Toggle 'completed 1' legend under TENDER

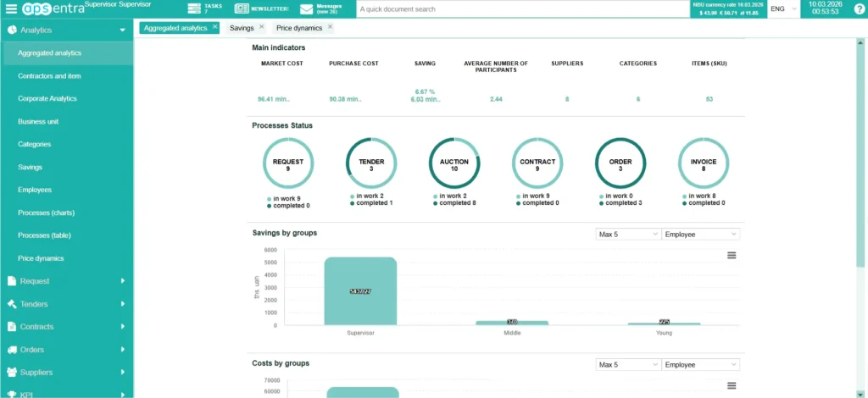[371, 203]
